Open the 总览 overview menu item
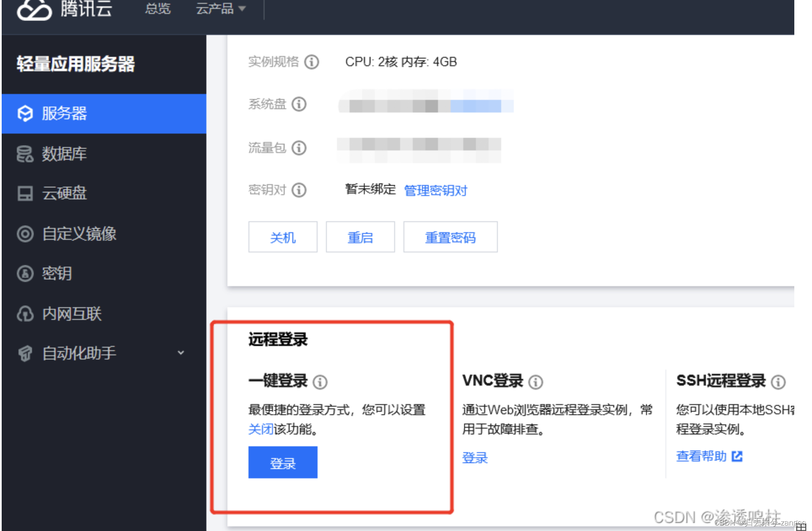 [158, 8]
